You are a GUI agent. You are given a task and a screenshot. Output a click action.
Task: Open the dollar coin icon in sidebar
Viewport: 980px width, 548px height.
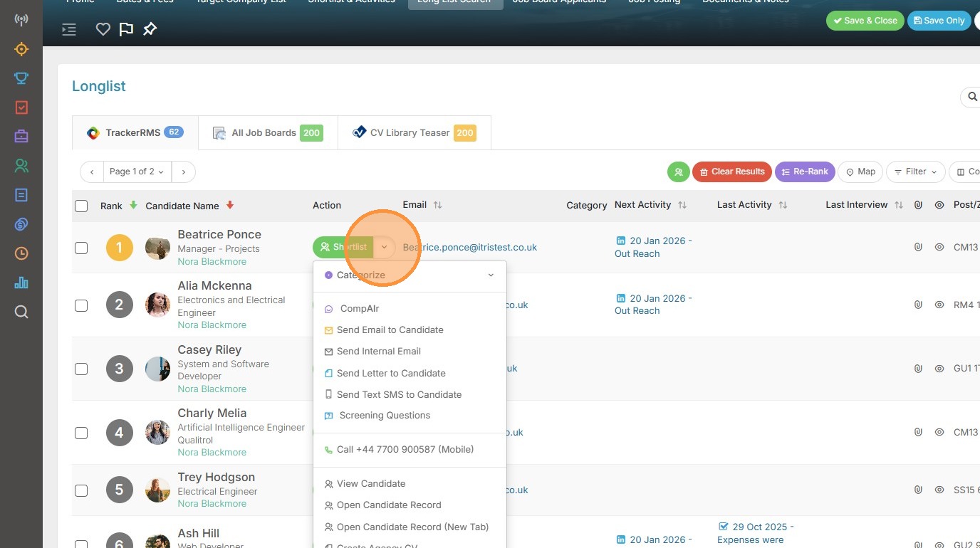pyautogui.click(x=21, y=224)
